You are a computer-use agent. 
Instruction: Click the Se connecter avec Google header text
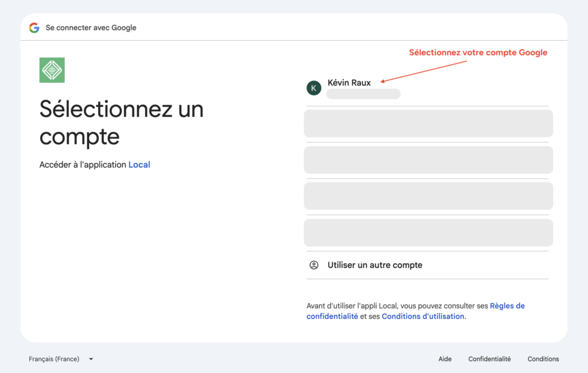pos(91,28)
